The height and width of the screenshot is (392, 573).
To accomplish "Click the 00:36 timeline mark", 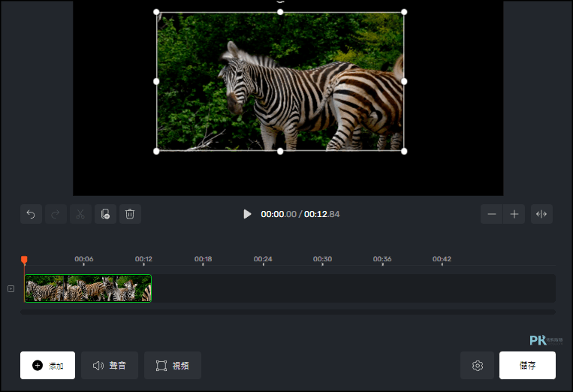I will coord(382,259).
